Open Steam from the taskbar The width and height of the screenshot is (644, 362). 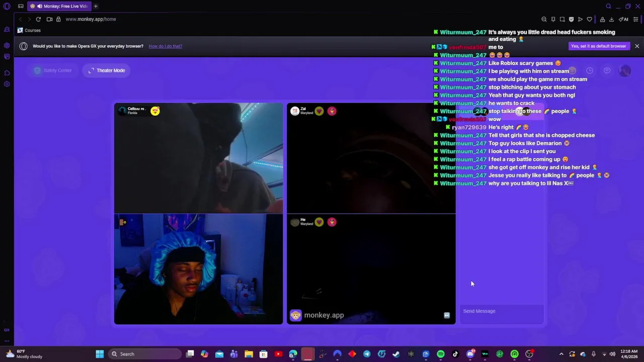point(396,354)
